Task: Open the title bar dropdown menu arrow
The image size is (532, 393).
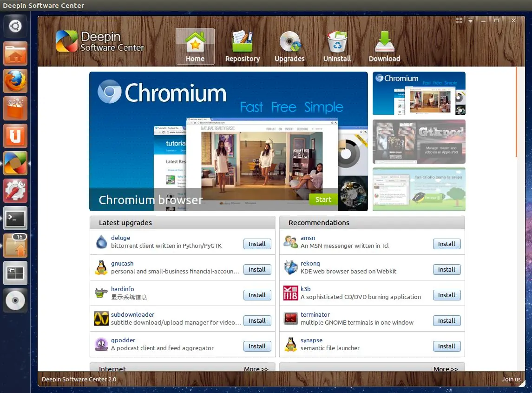Action: [470, 20]
